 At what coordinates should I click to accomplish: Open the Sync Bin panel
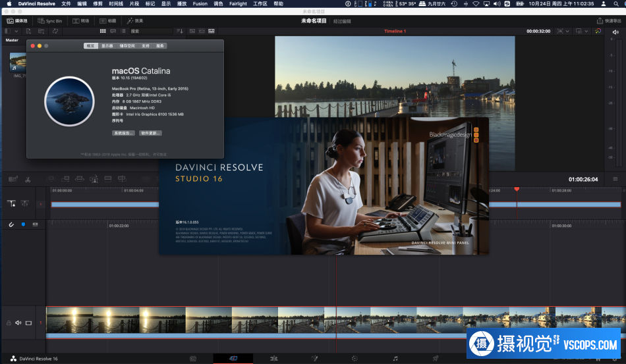coord(50,20)
